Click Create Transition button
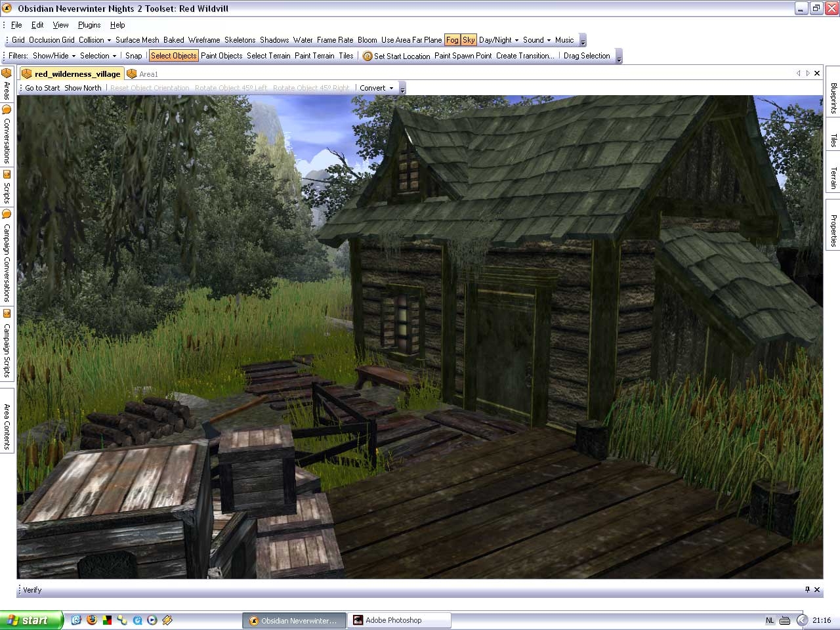 (525, 56)
